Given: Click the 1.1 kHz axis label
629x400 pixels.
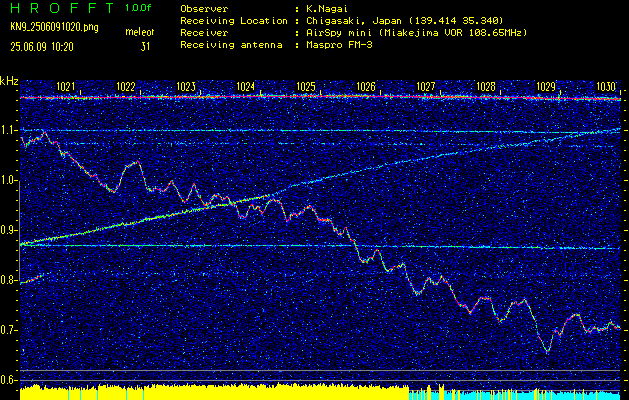Looking at the screenshot, I should (x=9, y=131).
